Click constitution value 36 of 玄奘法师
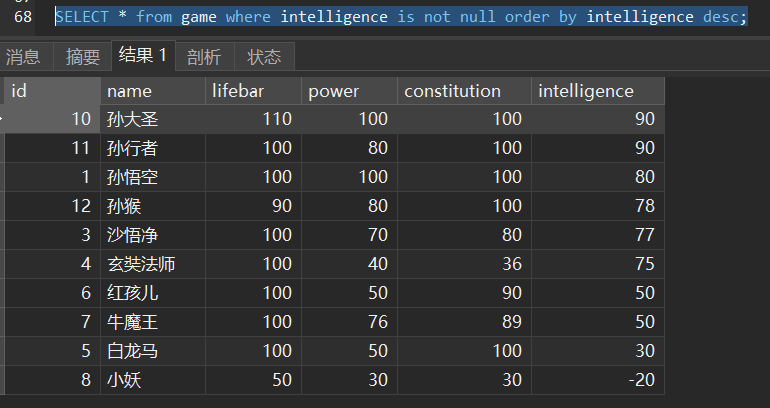 (x=464, y=264)
